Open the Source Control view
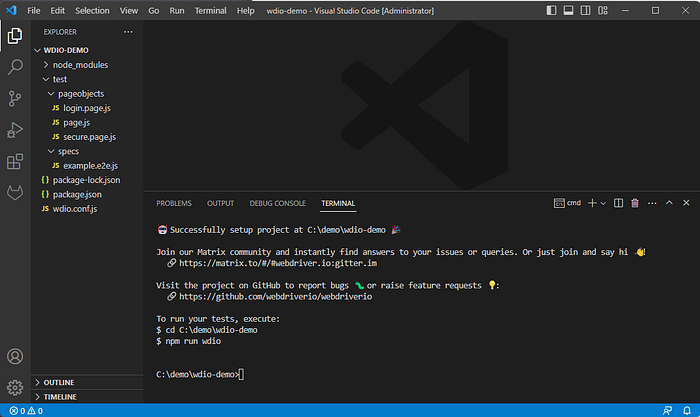 click(x=15, y=99)
